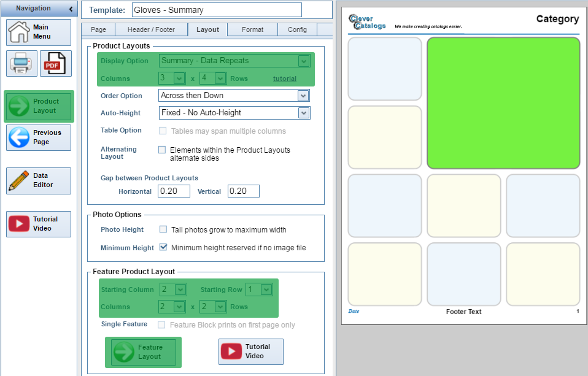
Task: Open the Order Option dropdown
Action: (x=302, y=96)
